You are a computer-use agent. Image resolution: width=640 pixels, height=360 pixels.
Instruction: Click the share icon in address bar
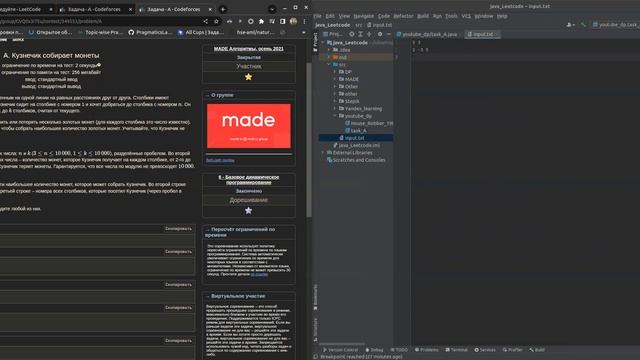(x=205, y=21)
